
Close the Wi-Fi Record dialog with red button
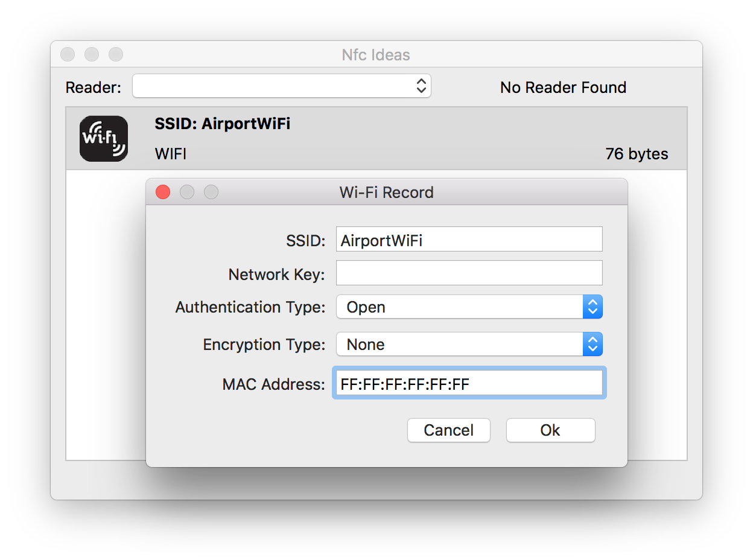(163, 192)
